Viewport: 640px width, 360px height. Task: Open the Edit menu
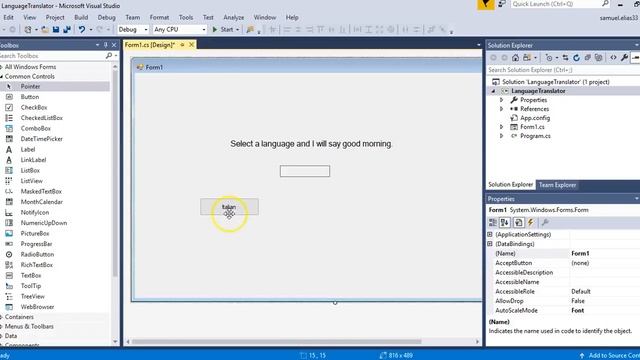coord(8,18)
